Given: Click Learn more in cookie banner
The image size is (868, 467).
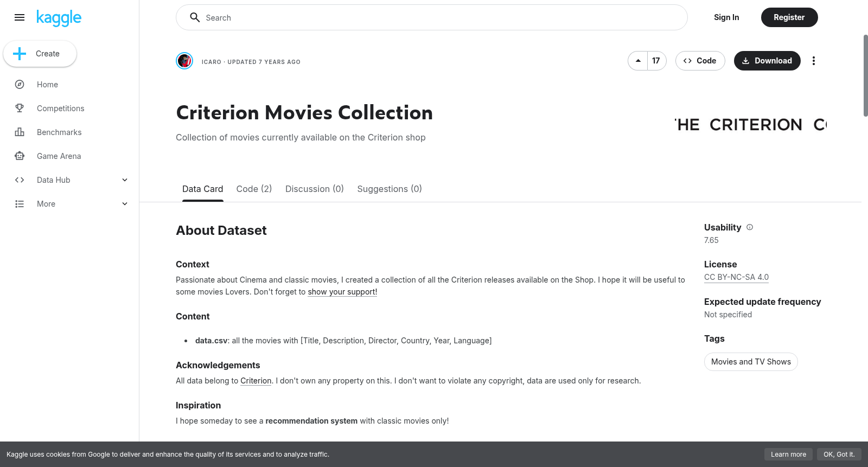Looking at the screenshot, I should [788, 455].
